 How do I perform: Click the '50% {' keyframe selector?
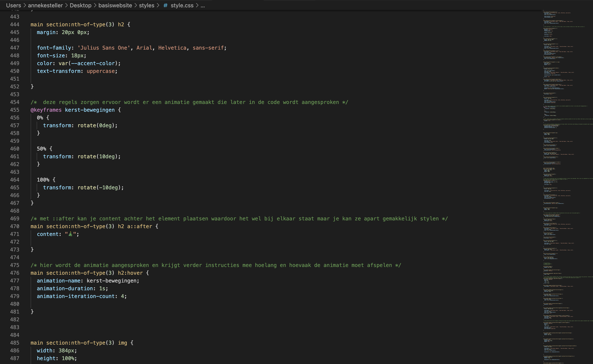pyautogui.click(x=44, y=149)
